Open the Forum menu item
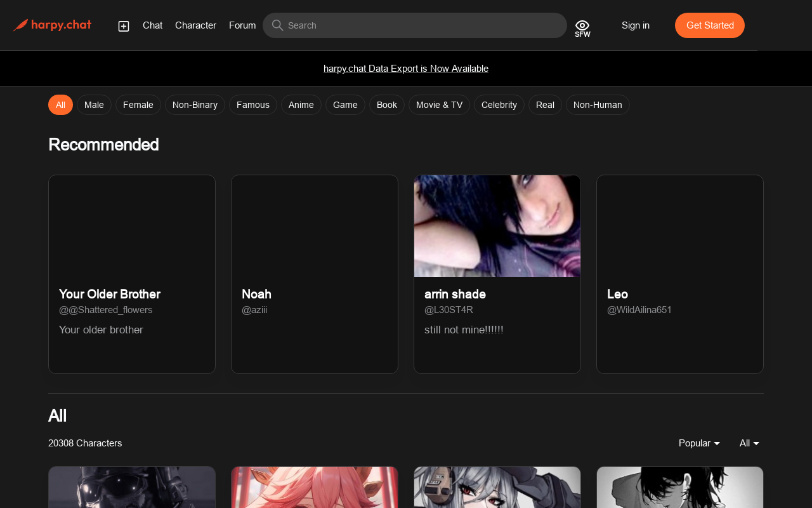The image size is (812, 508). pyautogui.click(x=242, y=25)
